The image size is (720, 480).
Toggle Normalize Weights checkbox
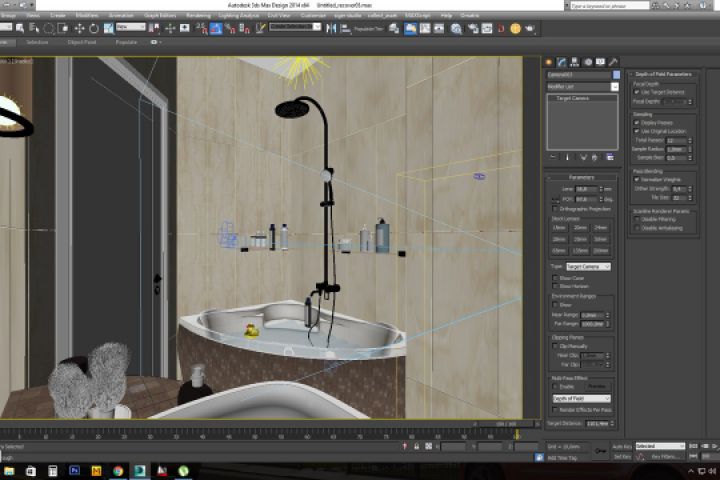coord(636,180)
